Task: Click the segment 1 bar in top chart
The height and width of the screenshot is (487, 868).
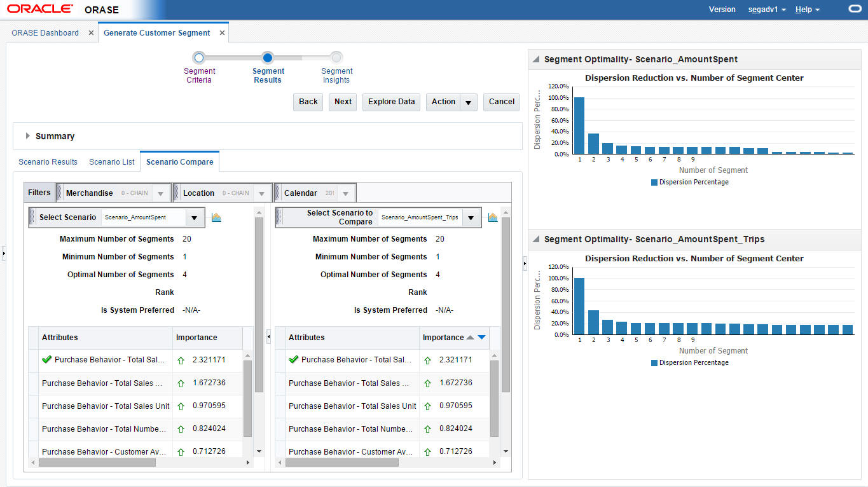Action: click(579, 125)
